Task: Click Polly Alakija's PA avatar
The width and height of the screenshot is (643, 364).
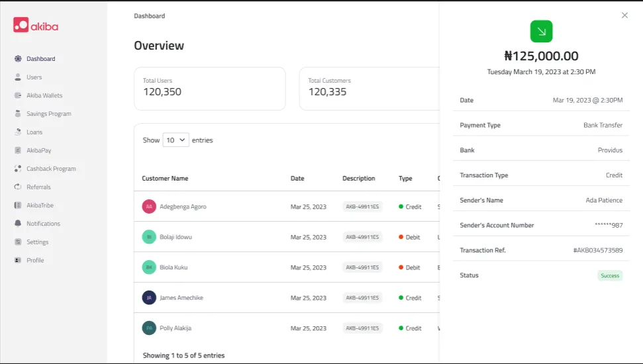Action: [x=149, y=328]
